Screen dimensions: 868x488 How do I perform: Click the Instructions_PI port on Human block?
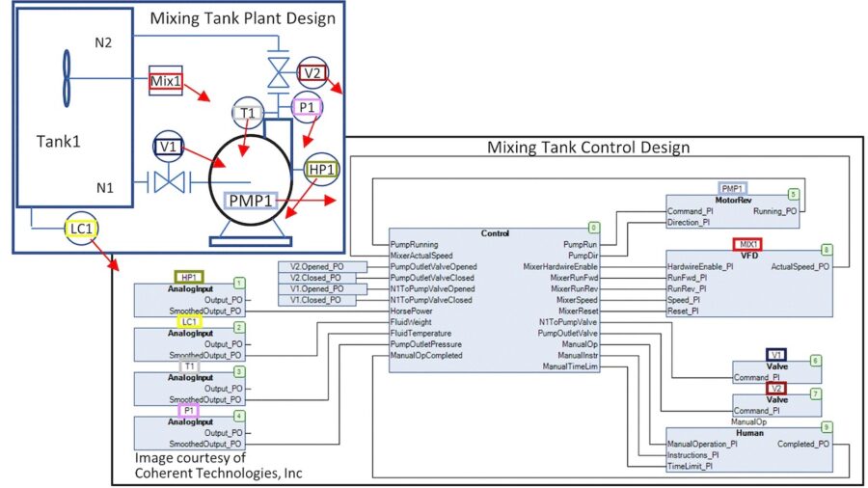693,455
